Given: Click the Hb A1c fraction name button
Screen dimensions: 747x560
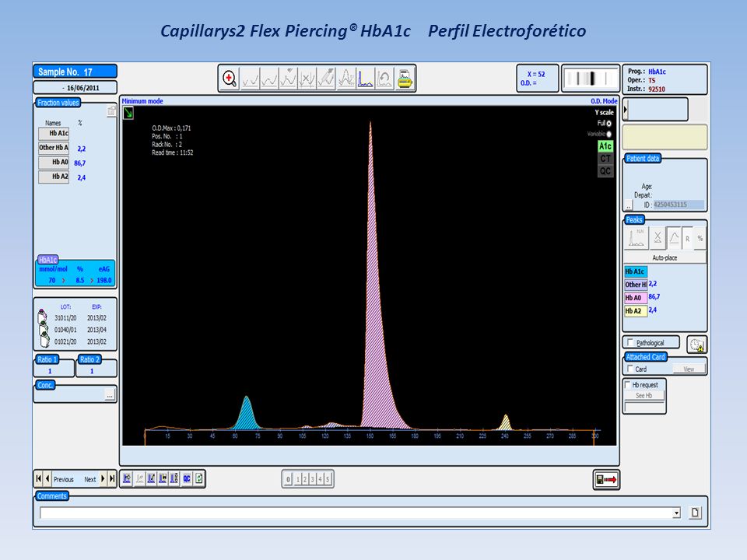Looking at the screenshot, I should 54,133.
